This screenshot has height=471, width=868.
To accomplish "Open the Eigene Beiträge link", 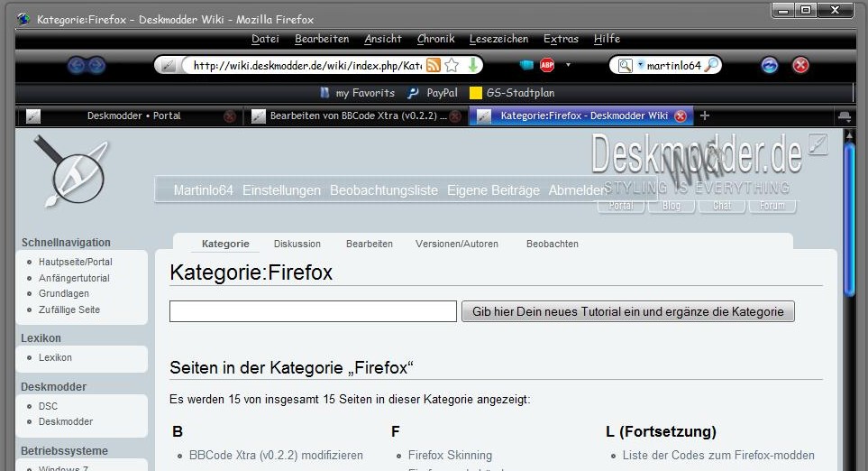I will point(493,190).
